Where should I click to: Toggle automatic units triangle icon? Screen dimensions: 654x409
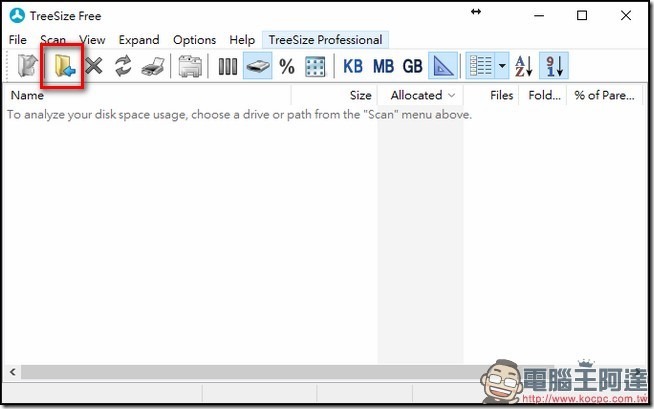[x=443, y=66]
